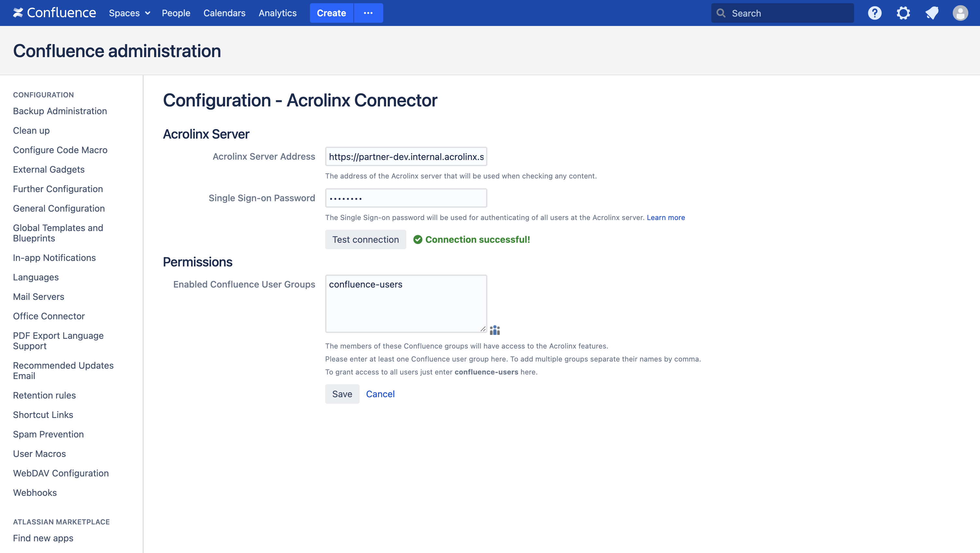Viewport: 980px width, 553px height.
Task: Click the resize handle of the groups textarea
Action: click(x=483, y=328)
